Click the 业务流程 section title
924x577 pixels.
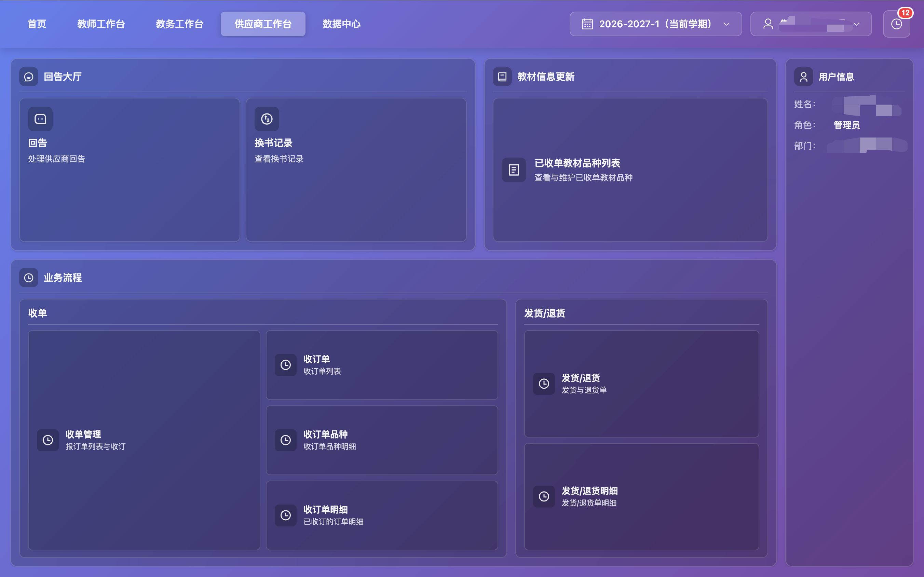[63, 278]
